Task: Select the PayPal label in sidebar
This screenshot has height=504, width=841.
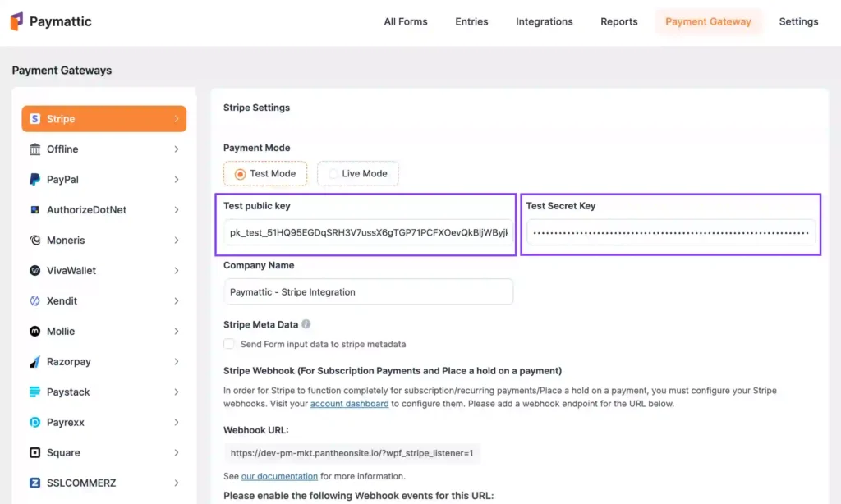Action: 62,180
